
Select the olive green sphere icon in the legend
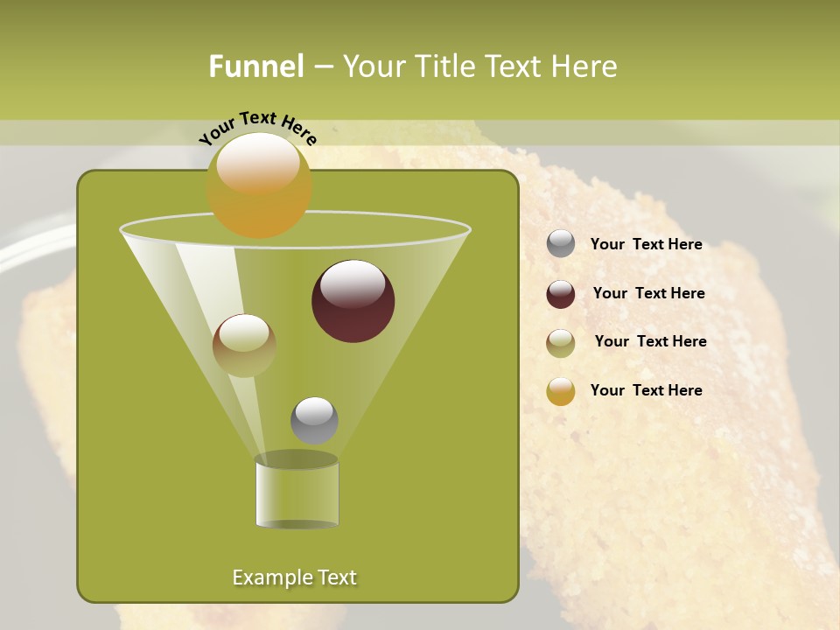click(x=558, y=342)
